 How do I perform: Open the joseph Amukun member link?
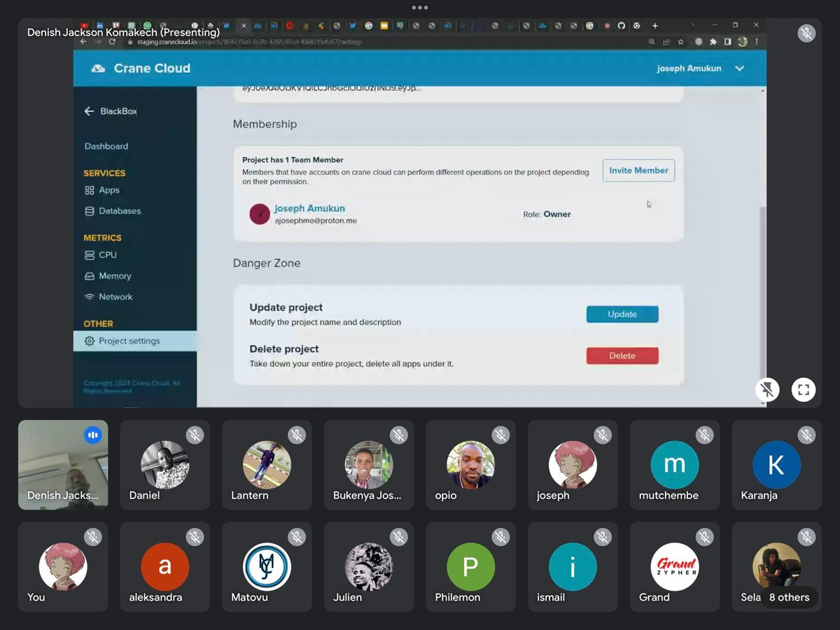point(309,208)
